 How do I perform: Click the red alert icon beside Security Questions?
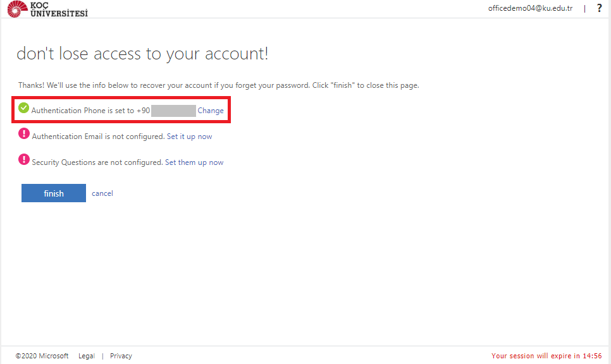click(x=23, y=159)
